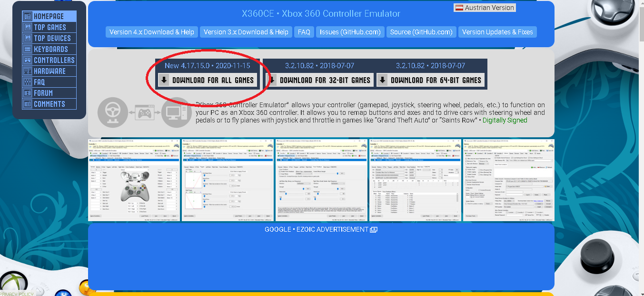Click the Hardware icon in sidebar
Viewport: 644px width, 296px height.
tap(28, 71)
